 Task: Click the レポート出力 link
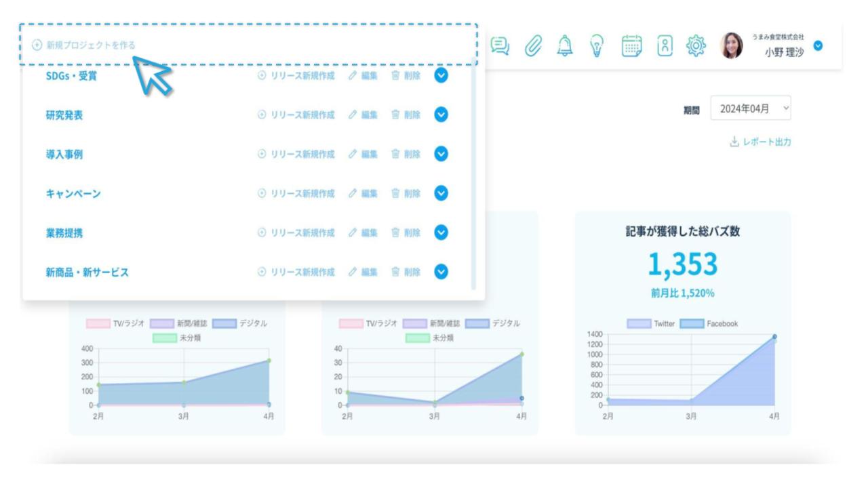click(759, 142)
